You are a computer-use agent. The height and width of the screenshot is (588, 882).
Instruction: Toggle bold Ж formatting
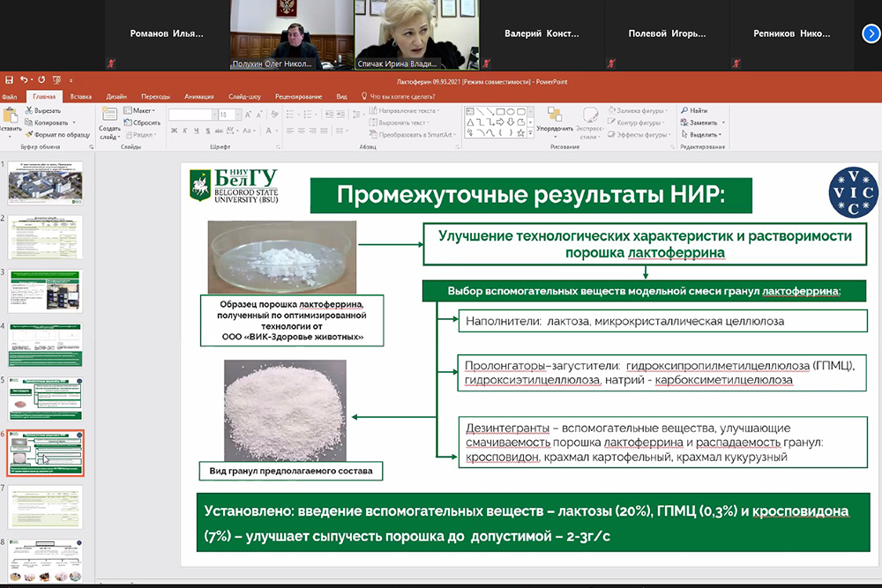point(173,131)
